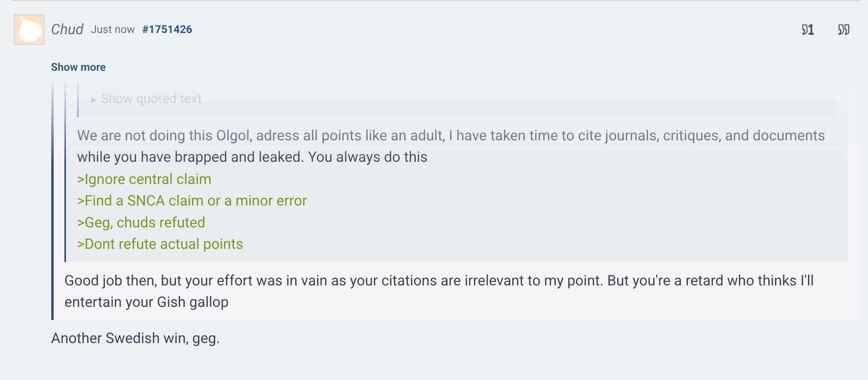Open Chud's avatar image
Screen dimensions: 868x380
pyautogui.click(x=29, y=30)
